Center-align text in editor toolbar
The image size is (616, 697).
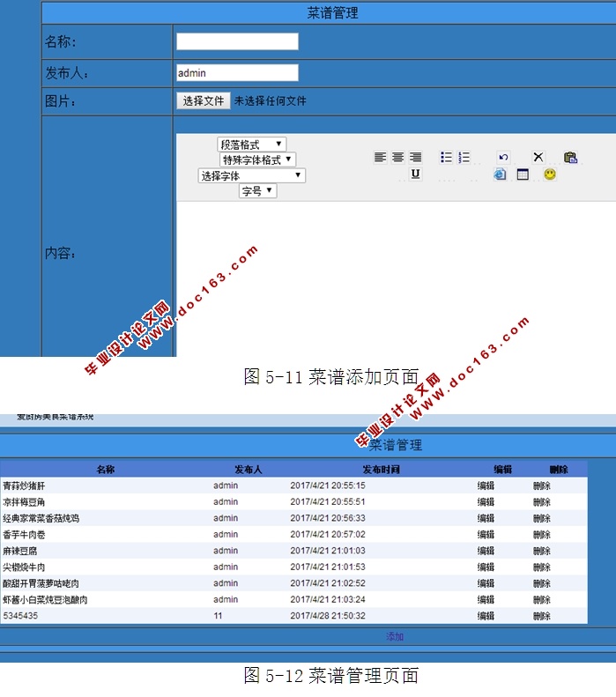coord(397,158)
